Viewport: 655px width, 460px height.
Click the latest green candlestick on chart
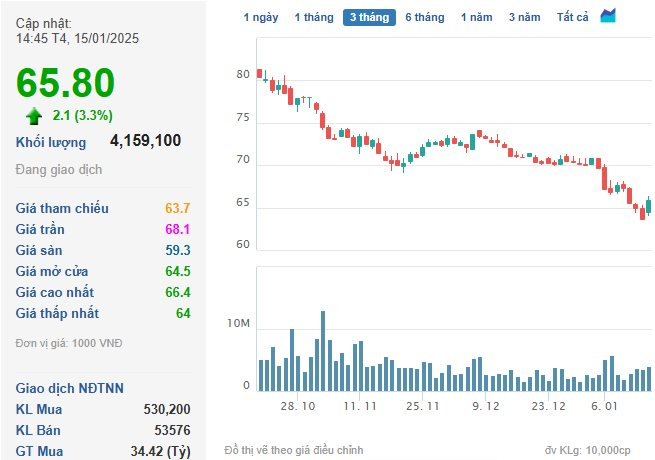649,206
